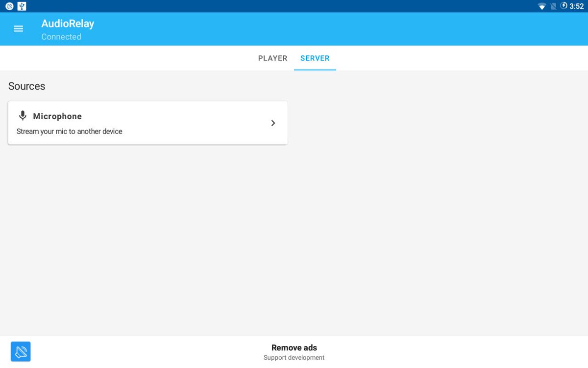Tap the round notification icon in status bar

[x=9, y=6]
